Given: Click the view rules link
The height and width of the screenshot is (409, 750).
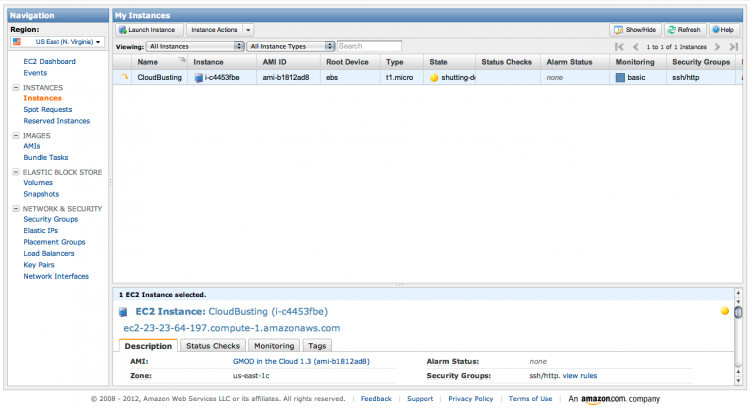Looking at the screenshot, I should coord(580,376).
